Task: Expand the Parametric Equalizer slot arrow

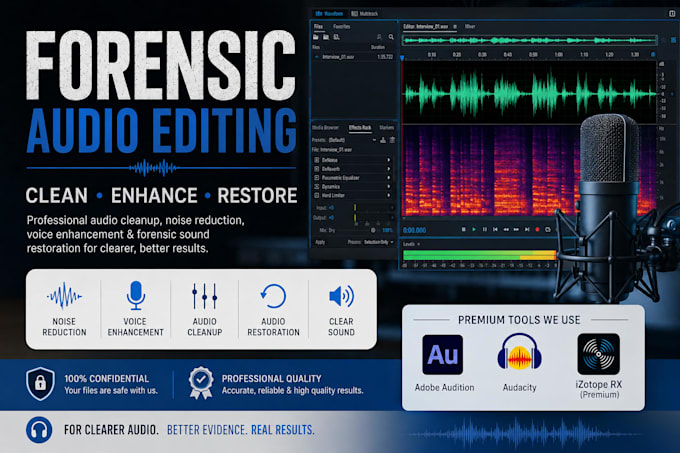Action: (389, 178)
